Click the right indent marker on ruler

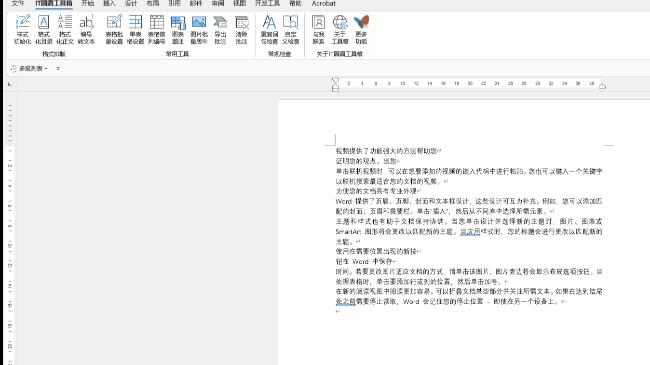tap(602, 86)
